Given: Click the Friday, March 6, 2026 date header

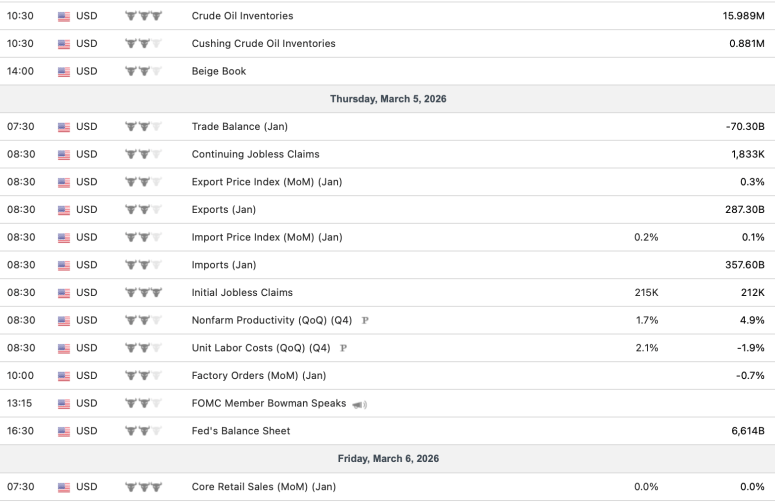Looking at the screenshot, I should point(387,459).
